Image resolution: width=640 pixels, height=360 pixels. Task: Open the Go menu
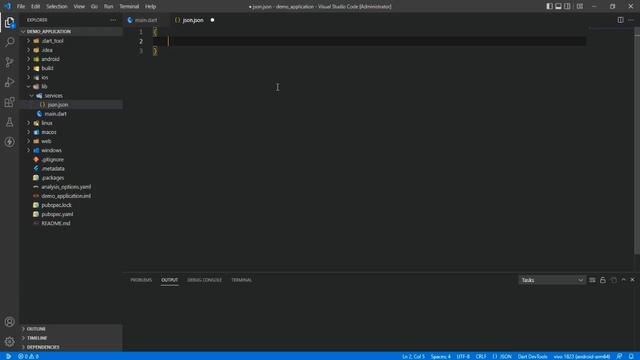coord(94,7)
